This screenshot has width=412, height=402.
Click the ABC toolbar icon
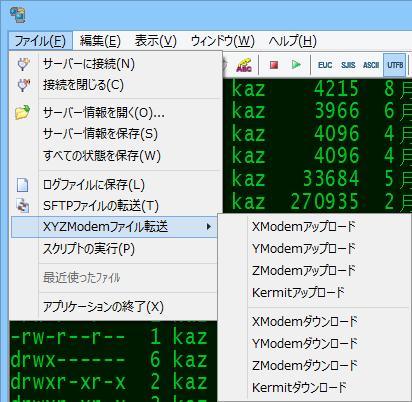tap(244, 65)
